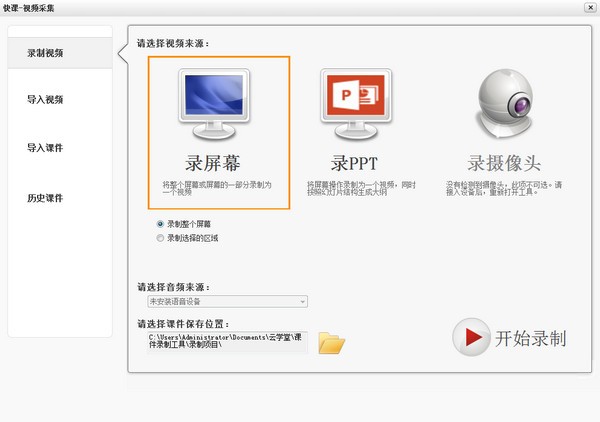Click the audio source dropdown arrow
The image size is (600, 422).
302,301
